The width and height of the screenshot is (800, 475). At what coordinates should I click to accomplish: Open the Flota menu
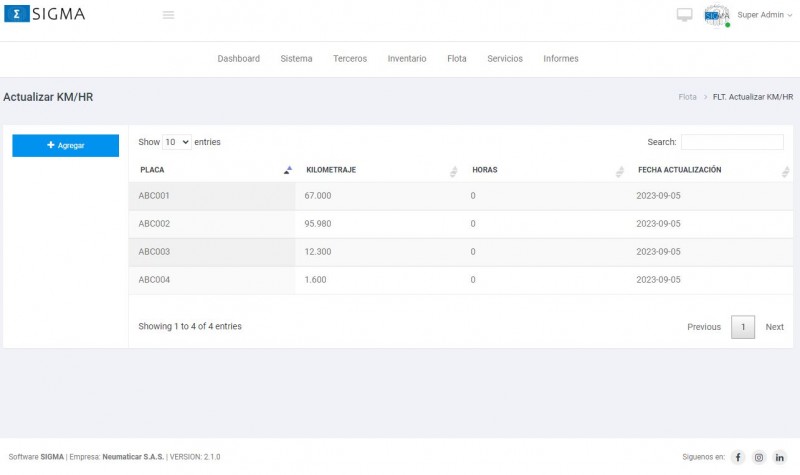pyautogui.click(x=456, y=59)
